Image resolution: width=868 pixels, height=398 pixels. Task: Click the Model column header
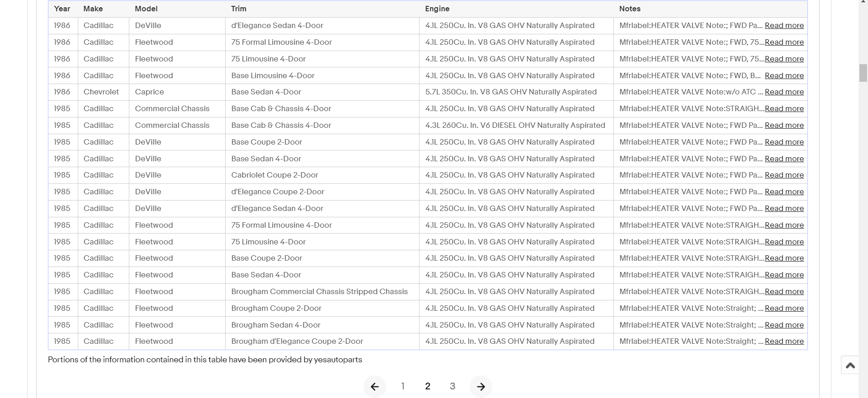click(x=177, y=9)
